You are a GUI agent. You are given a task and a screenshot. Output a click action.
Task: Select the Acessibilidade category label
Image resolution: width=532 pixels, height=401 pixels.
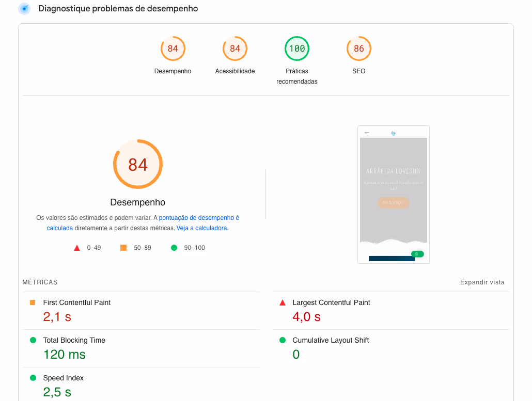(x=234, y=71)
